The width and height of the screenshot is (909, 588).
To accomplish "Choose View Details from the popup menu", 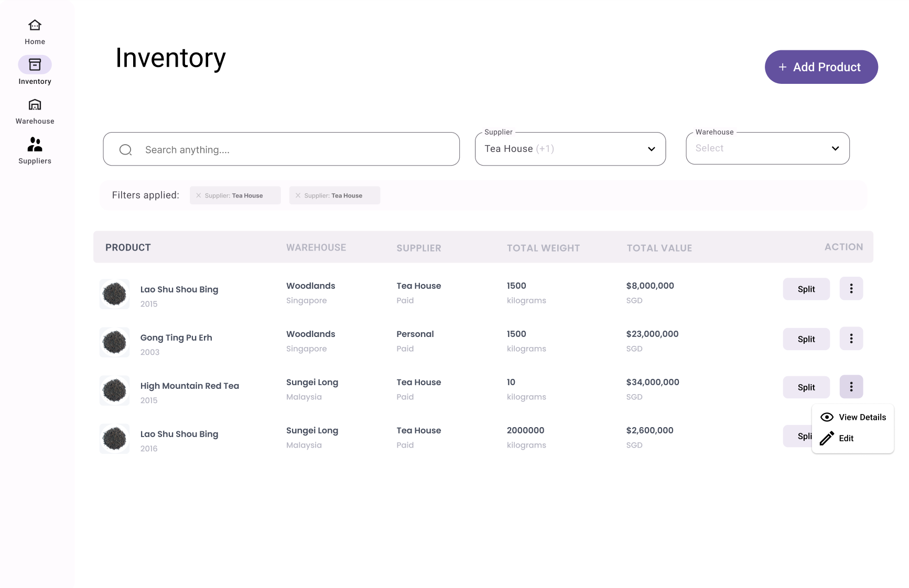I will (x=853, y=417).
